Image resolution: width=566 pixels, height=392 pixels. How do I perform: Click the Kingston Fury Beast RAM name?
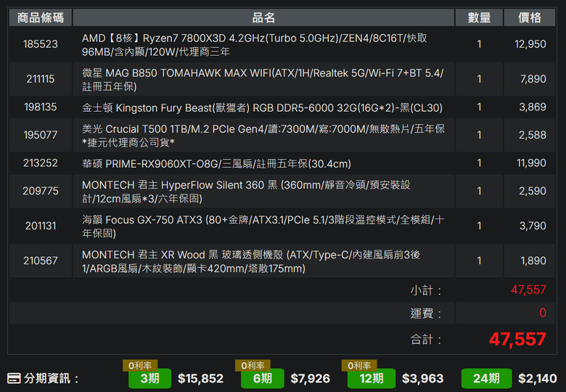[262, 107]
